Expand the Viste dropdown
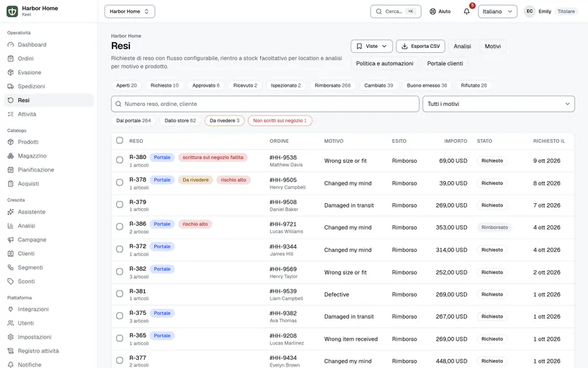This screenshot has height=368, width=588. pyautogui.click(x=372, y=46)
